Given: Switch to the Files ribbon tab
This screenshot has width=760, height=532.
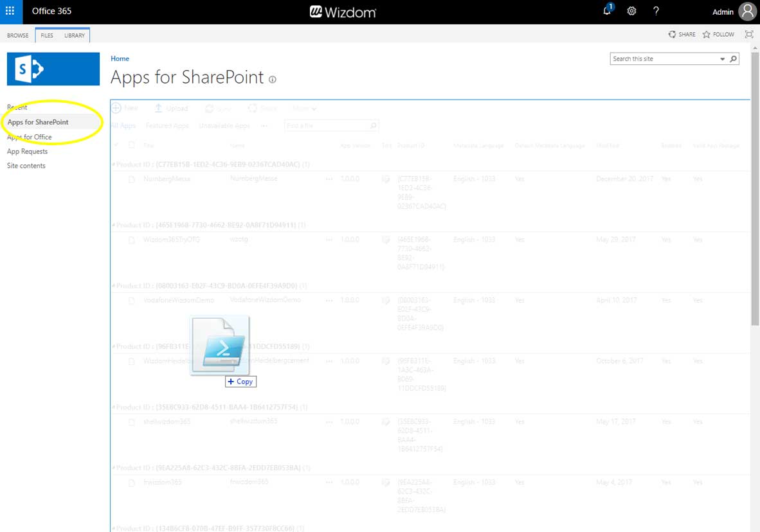Looking at the screenshot, I should 47,35.
